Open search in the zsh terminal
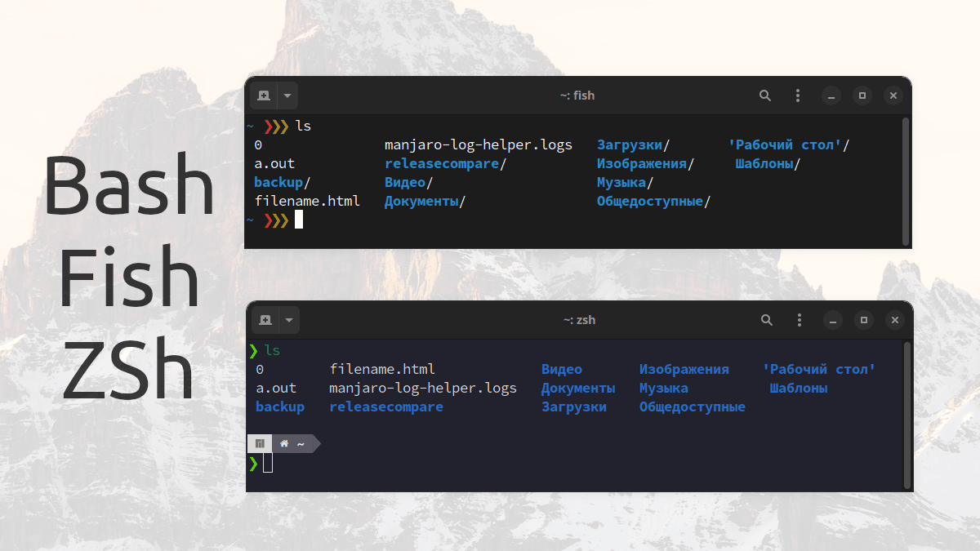Screen dimensions: 980x551 pos(767,320)
